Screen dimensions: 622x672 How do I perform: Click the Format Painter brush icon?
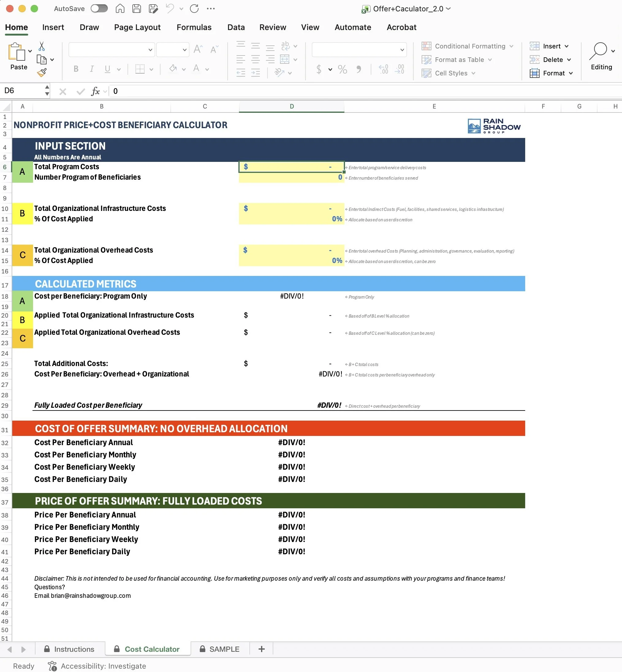tap(42, 72)
